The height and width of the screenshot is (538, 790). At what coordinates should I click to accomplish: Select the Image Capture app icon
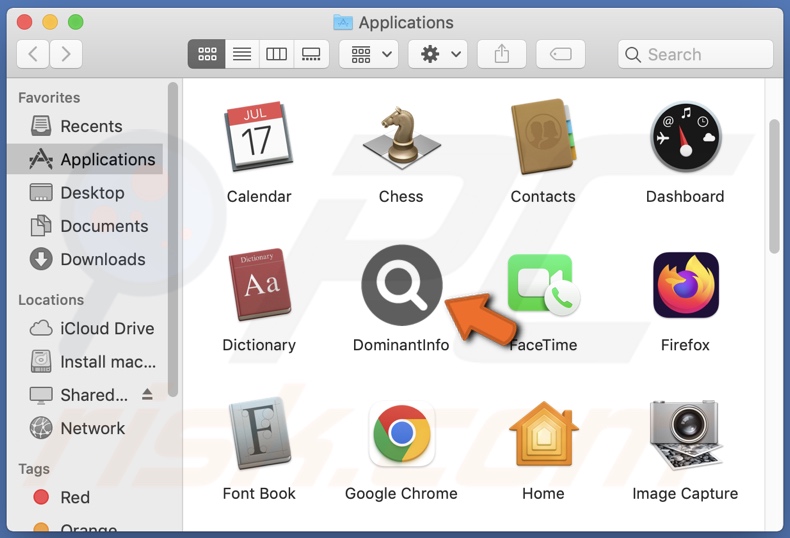686,434
